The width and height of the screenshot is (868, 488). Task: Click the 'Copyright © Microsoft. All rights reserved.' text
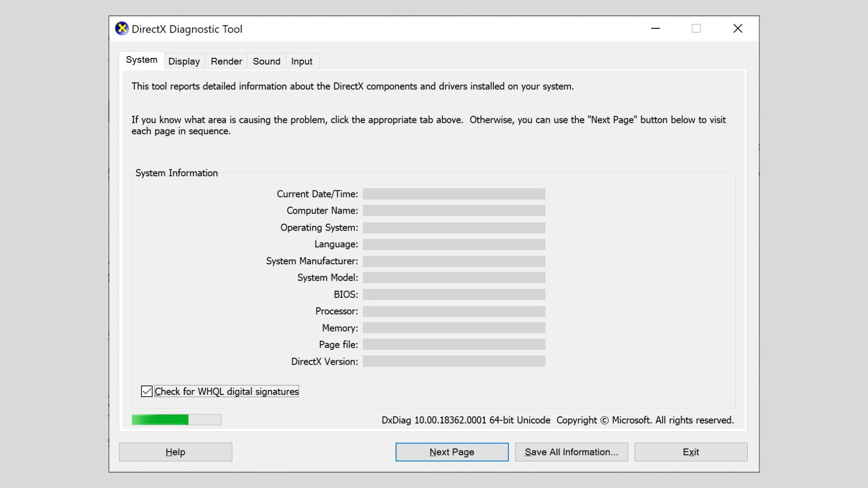[x=645, y=420]
